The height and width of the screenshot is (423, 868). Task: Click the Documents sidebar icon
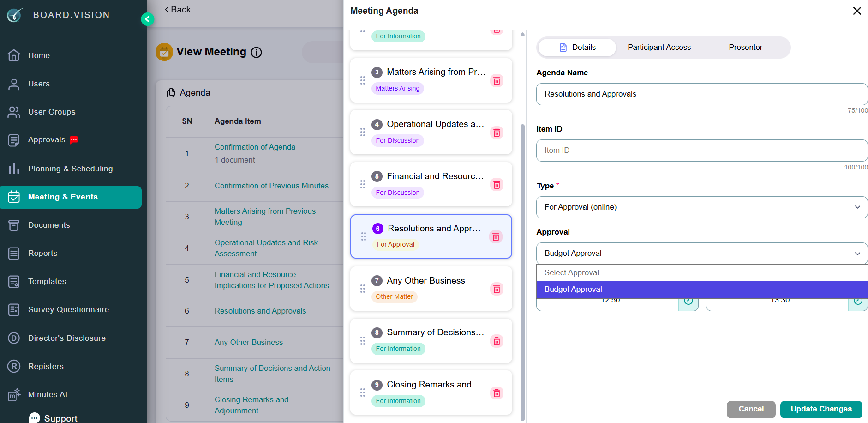click(14, 225)
